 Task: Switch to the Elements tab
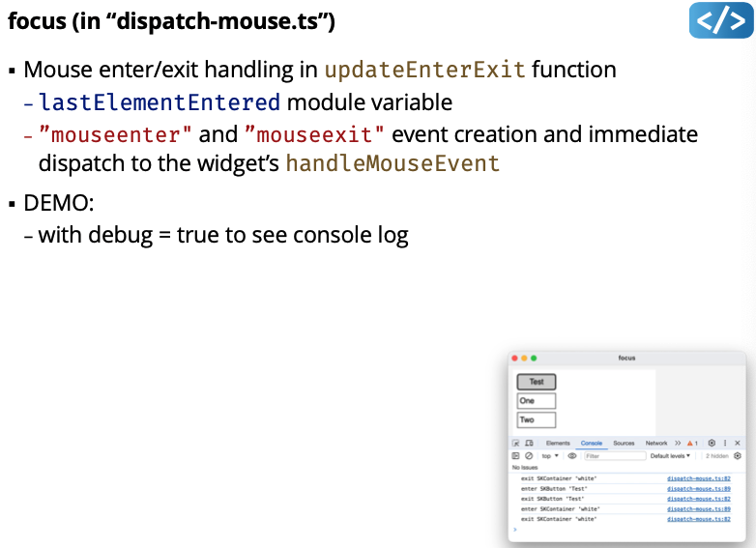point(558,443)
